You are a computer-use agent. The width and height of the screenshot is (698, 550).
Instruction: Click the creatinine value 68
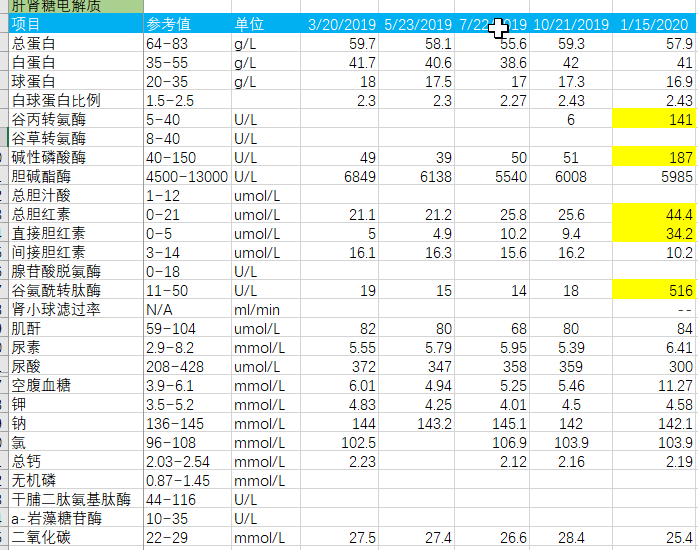pos(519,328)
